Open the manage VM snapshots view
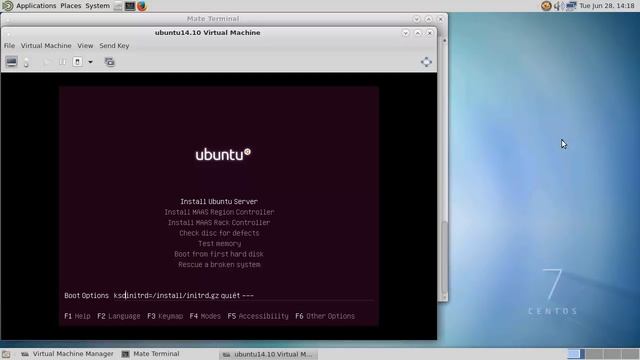Screen dimensions: 640x360 (109, 62)
